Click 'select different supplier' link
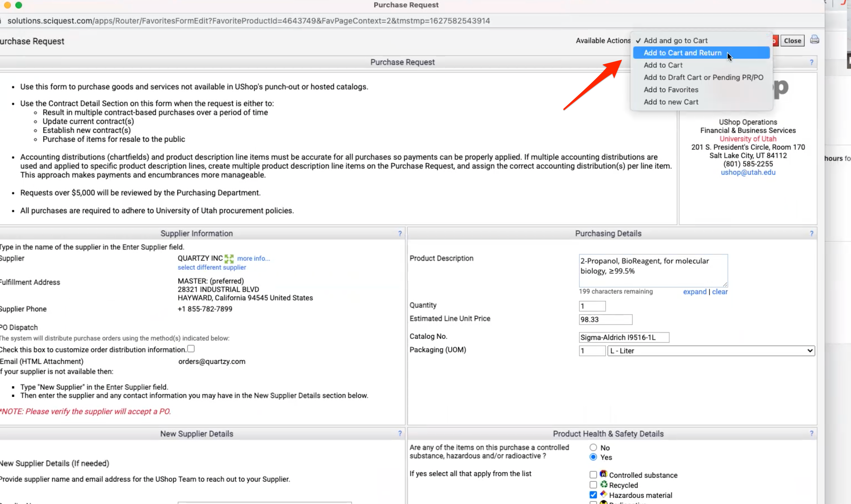The height and width of the screenshot is (504, 851). [x=212, y=268]
